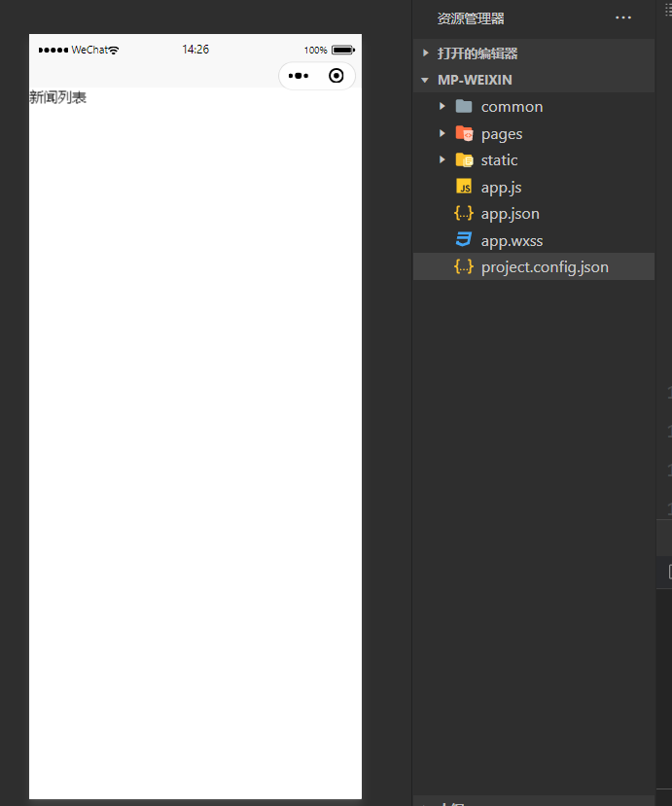672x806 pixels.
Task: Click the WeChat carrier label
Action: pos(88,50)
